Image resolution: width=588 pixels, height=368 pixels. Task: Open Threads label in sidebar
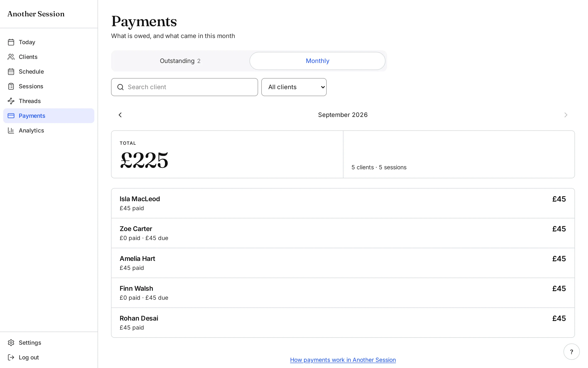(x=30, y=101)
